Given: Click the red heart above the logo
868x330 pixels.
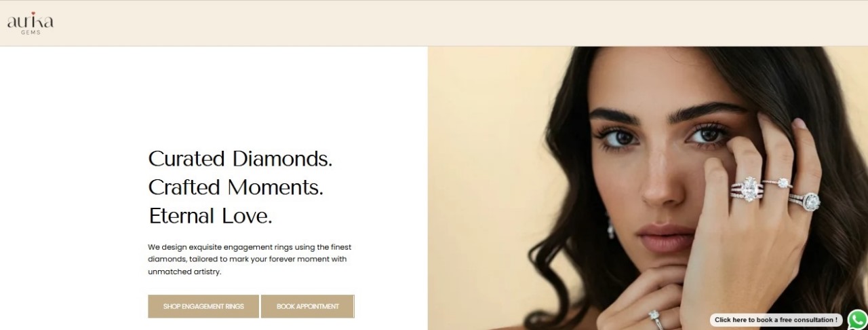Looking at the screenshot, I should pos(33,14).
